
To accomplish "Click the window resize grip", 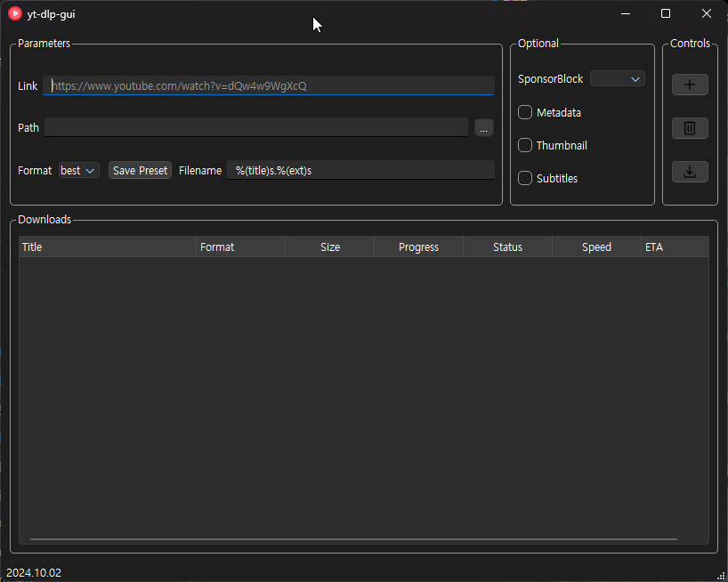I will pyautogui.click(x=722, y=576).
